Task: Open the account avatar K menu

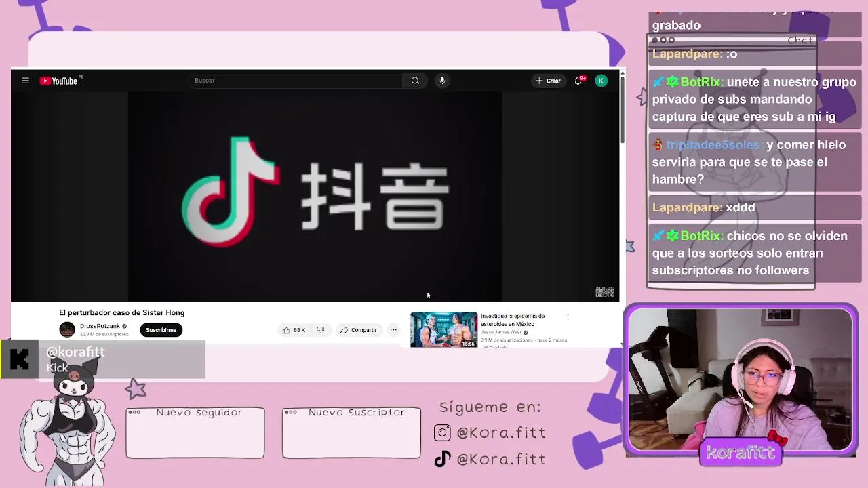Action: pos(601,81)
